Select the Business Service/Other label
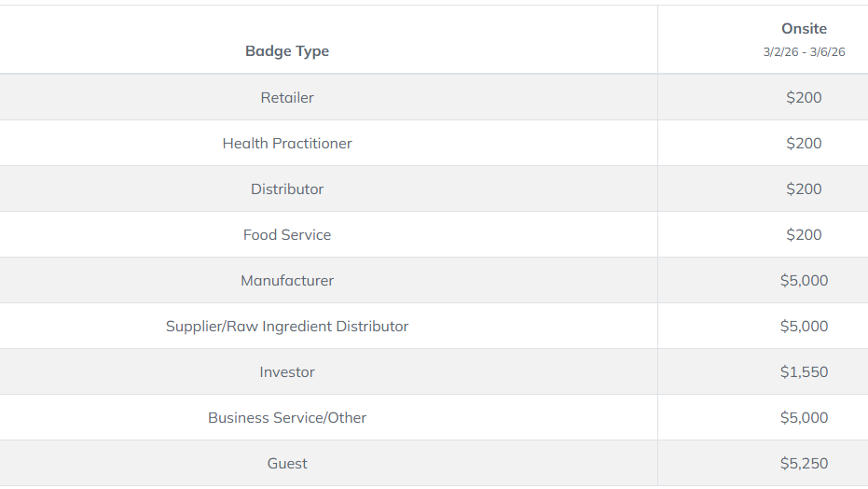Screen dimensions: 868x489 point(287,417)
